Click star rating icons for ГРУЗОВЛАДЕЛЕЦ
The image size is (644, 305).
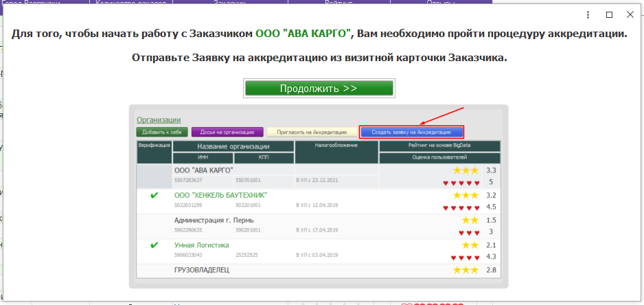coord(465,271)
